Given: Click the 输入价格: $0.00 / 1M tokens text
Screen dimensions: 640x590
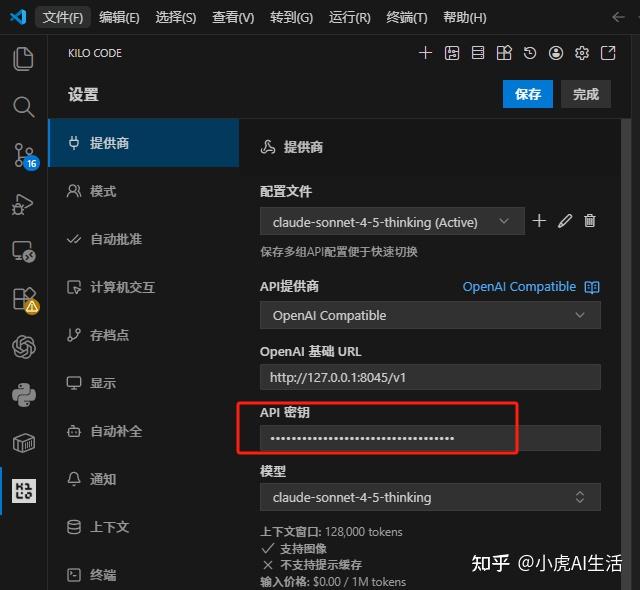Looking at the screenshot, I should pos(333,582).
